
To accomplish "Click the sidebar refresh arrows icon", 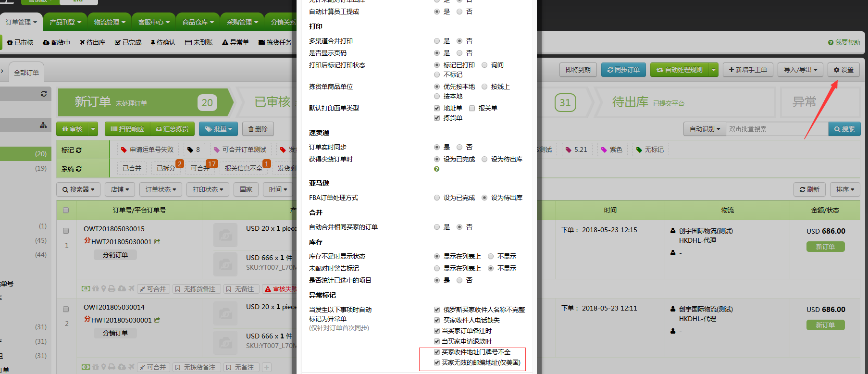I will coord(44,94).
